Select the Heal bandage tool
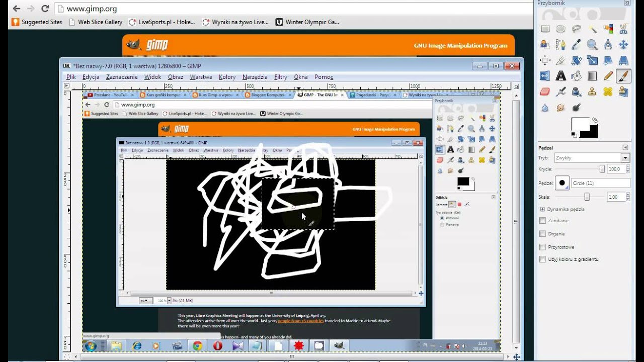 tap(608, 92)
